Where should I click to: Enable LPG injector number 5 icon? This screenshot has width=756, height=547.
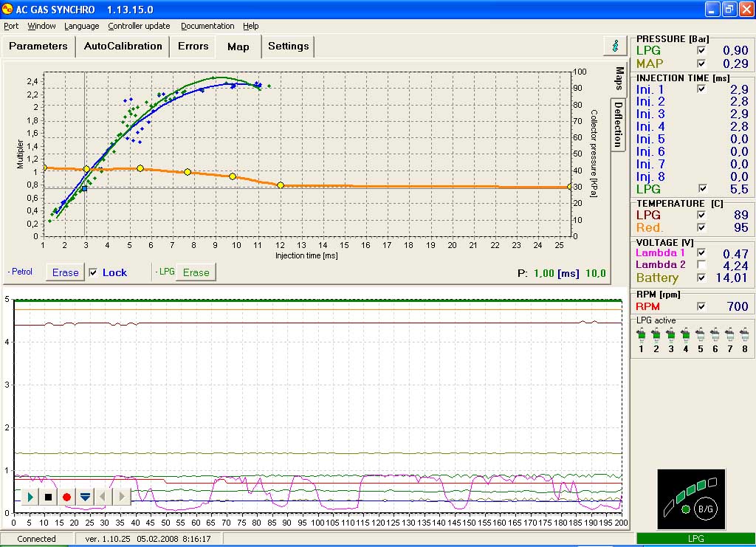pos(700,335)
